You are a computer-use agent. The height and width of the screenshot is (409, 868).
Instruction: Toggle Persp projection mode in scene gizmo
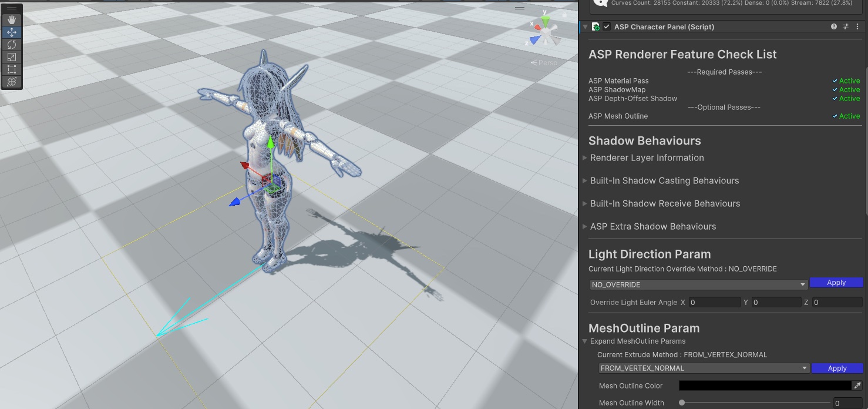pos(544,63)
